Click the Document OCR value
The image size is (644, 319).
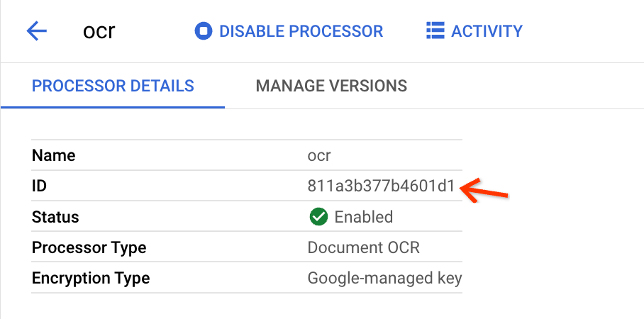click(x=363, y=248)
